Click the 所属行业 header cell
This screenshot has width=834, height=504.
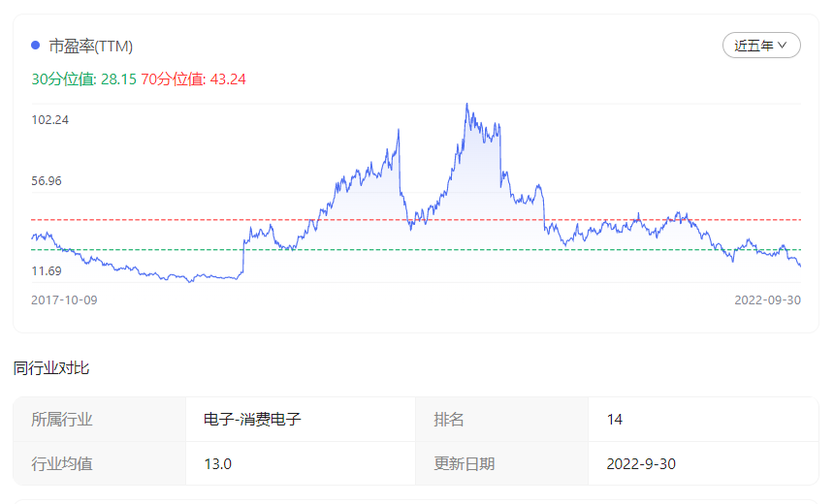click(x=62, y=420)
